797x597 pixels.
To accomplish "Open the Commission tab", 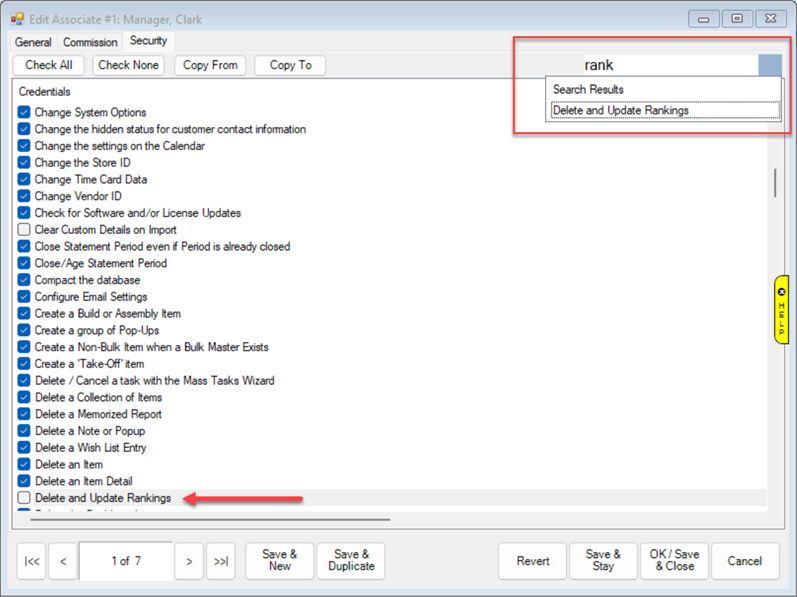I will (90, 42).
